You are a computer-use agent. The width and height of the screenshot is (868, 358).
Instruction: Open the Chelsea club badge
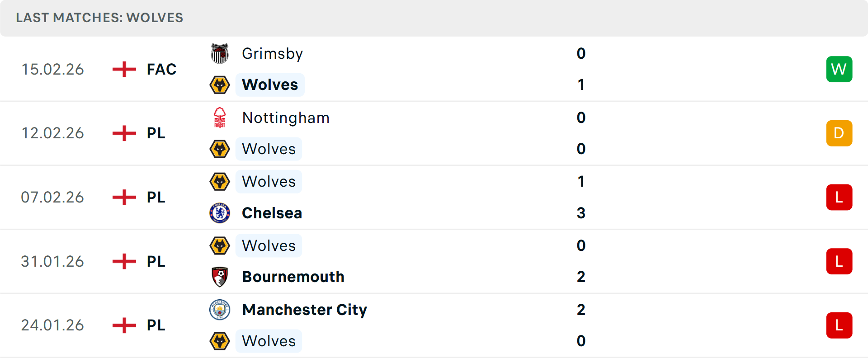click(220, 213)
